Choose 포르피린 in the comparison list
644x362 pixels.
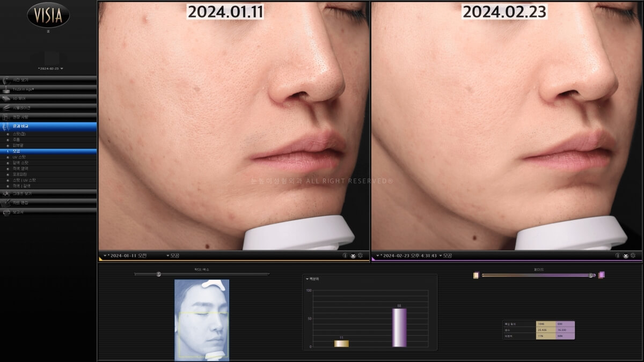48,174
